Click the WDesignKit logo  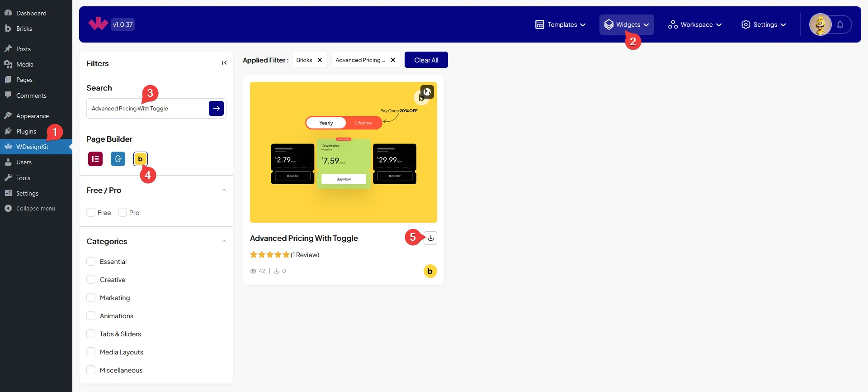point(98,24)
